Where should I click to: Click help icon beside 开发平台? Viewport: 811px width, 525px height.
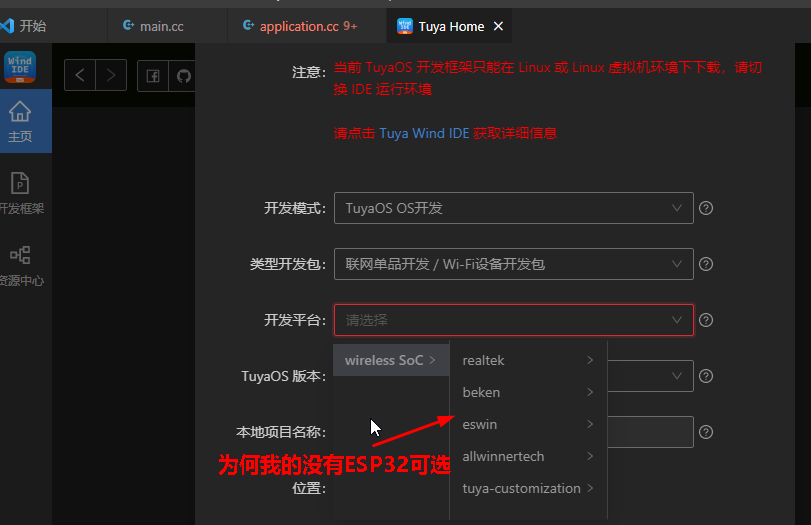706,320
